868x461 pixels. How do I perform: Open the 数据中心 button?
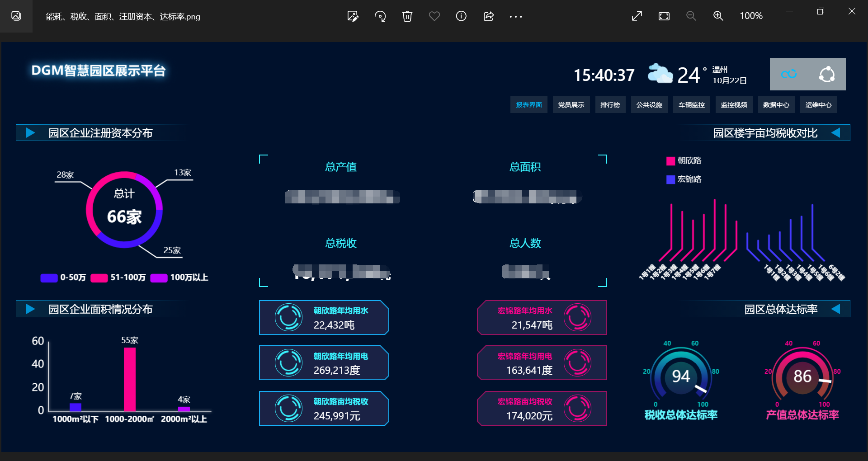(776, 105)
